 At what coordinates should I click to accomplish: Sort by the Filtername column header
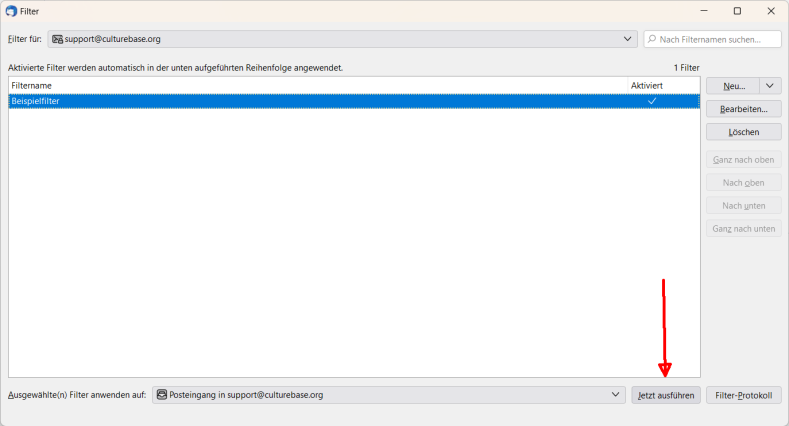[300, 86]
